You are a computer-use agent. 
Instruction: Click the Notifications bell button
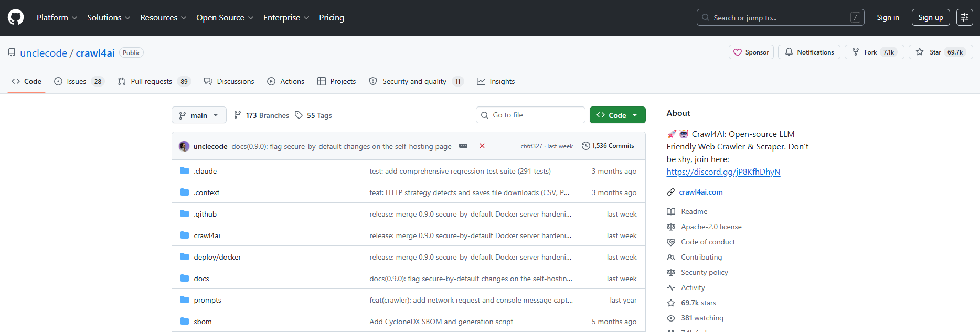tap(809, 52)
